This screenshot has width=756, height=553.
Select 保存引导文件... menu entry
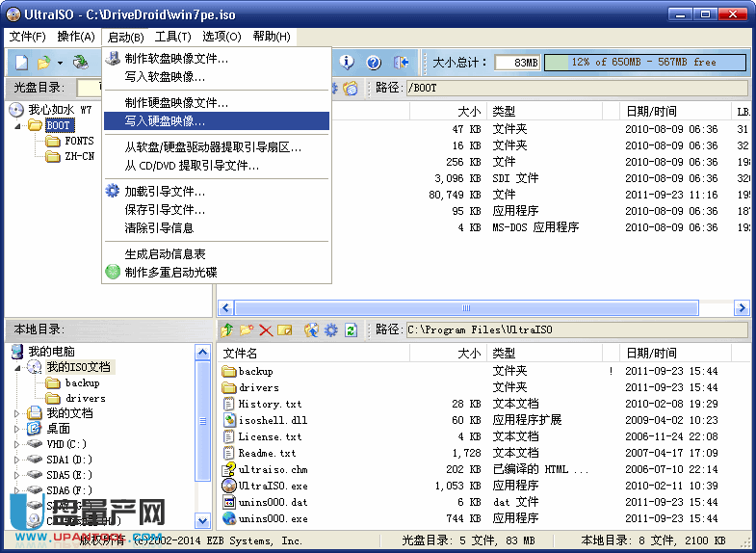point(217,210)
